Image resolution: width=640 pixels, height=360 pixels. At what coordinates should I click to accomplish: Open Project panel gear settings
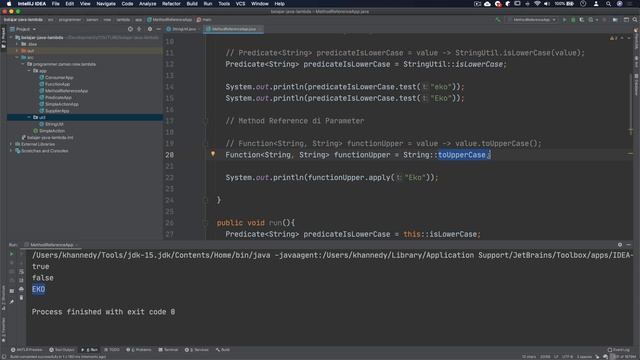click(x=150, y=29)
